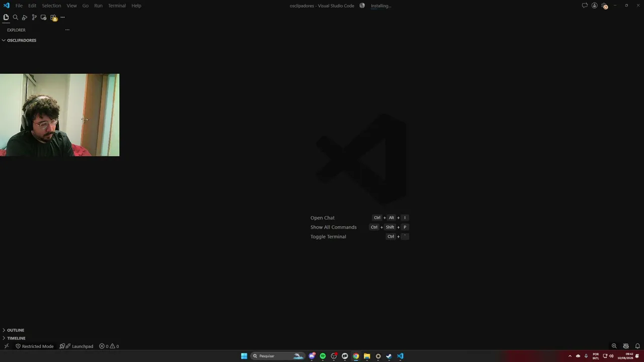Open the Selection menu
Screen dimensions: 644x362
(x=51, y=6)
